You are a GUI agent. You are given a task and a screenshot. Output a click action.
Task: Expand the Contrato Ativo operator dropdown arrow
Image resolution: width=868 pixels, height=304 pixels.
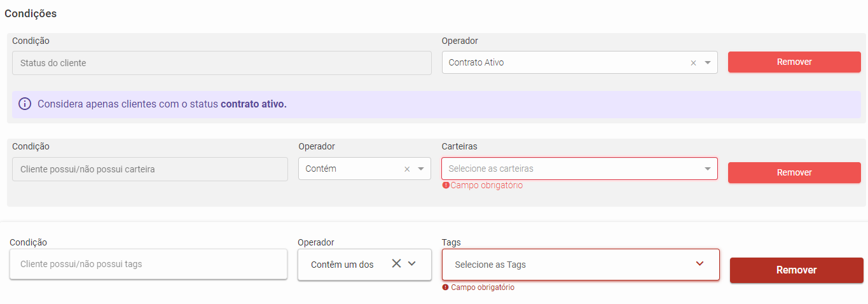tap(708, 63)
